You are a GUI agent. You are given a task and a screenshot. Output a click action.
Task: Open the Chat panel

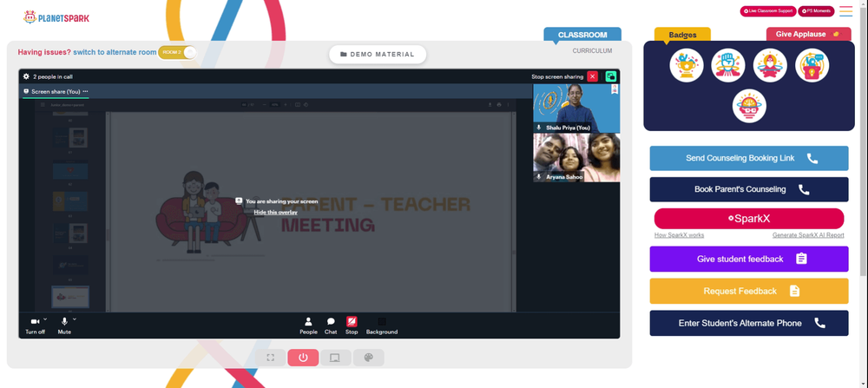pos(331,326)
